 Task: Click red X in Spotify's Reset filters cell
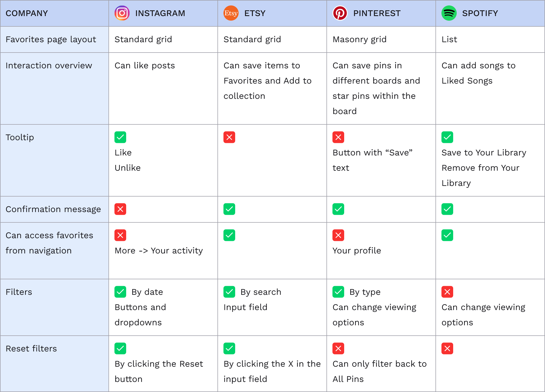447,348
